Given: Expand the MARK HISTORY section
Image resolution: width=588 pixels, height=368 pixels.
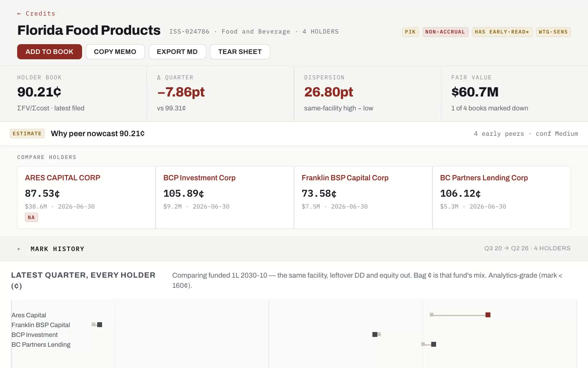Looking at the screenshot, I should point(294,249).
